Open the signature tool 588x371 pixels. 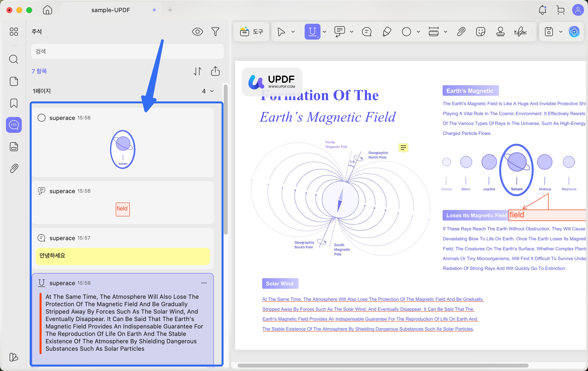coord(520,32)
